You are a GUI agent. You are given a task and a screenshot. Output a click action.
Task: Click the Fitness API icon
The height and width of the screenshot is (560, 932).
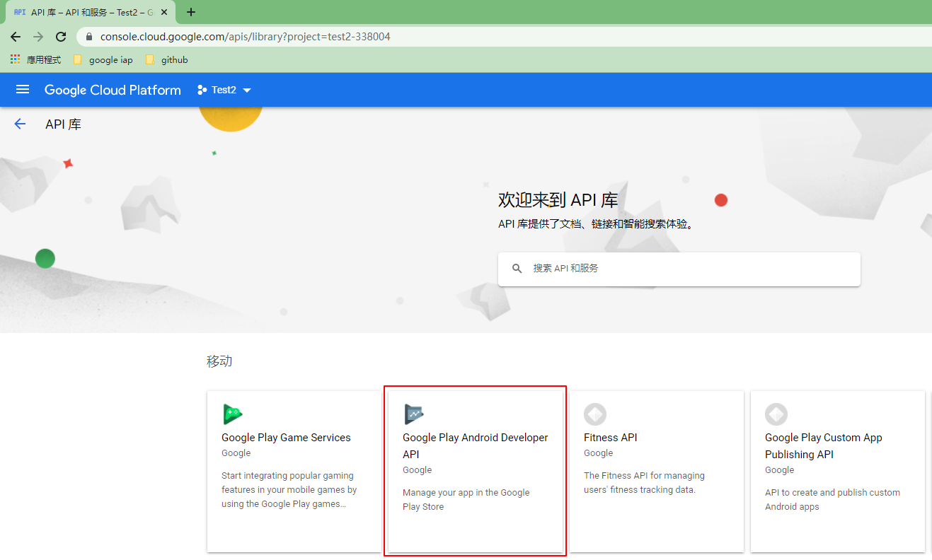[x=595, y=414]
